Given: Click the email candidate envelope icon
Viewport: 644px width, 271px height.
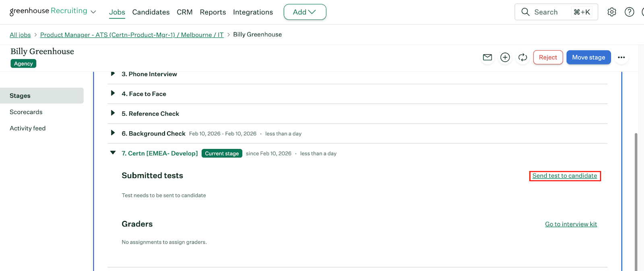Looking at the screenshot, I should pos(487,57).
